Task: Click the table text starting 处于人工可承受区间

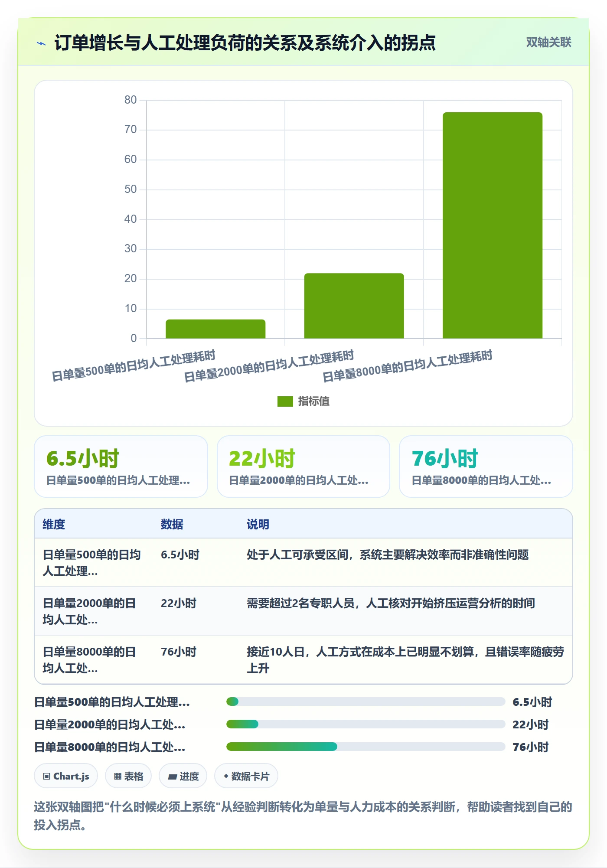Action: [x=388, y=555]
